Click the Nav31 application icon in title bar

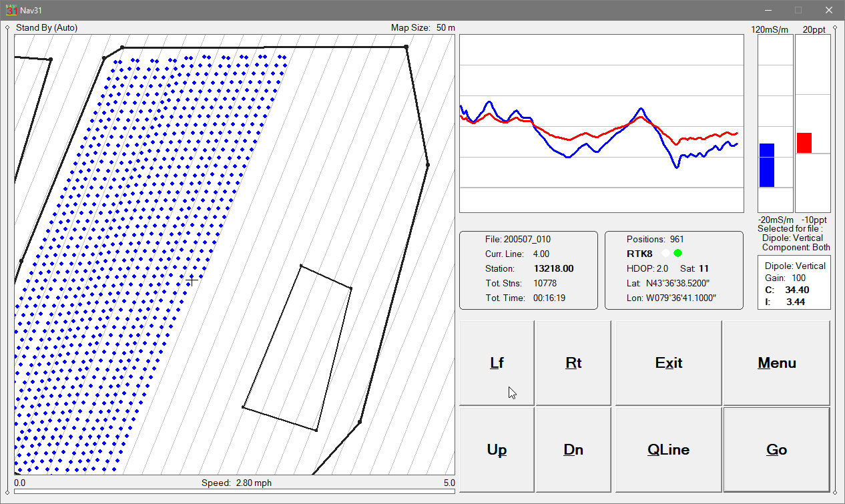click(x=11, y=10)
